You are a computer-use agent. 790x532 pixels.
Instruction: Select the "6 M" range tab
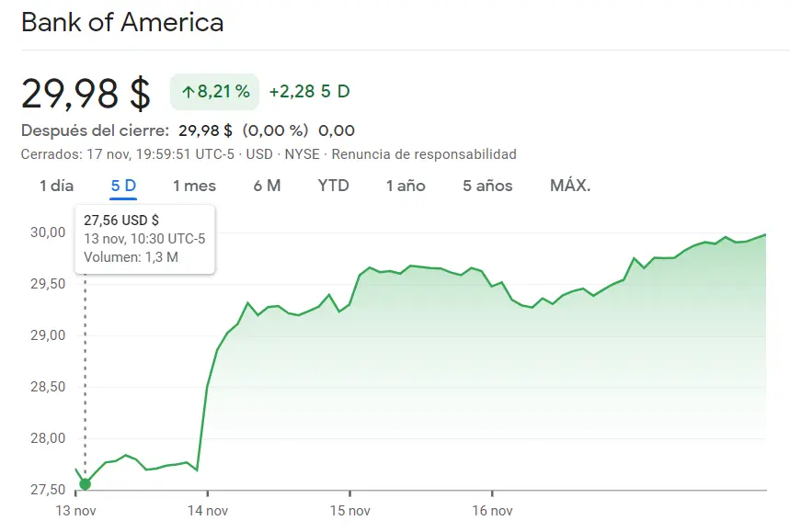coord(266,186)
